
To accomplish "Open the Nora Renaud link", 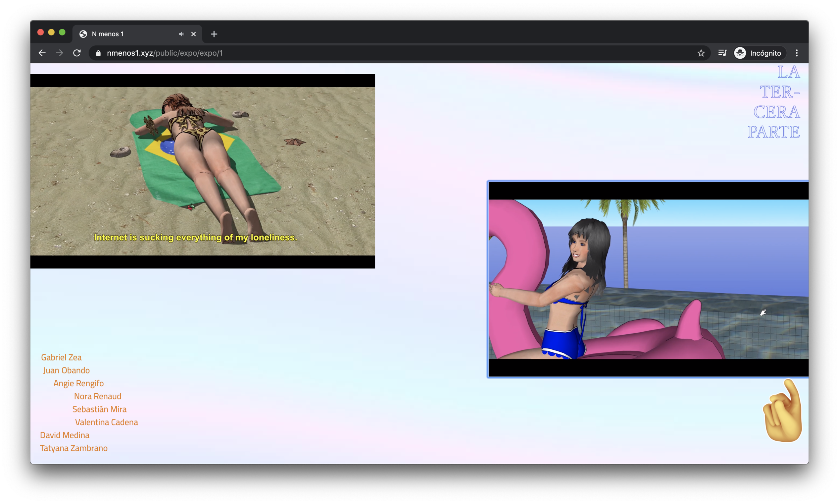I will point(98,396).
